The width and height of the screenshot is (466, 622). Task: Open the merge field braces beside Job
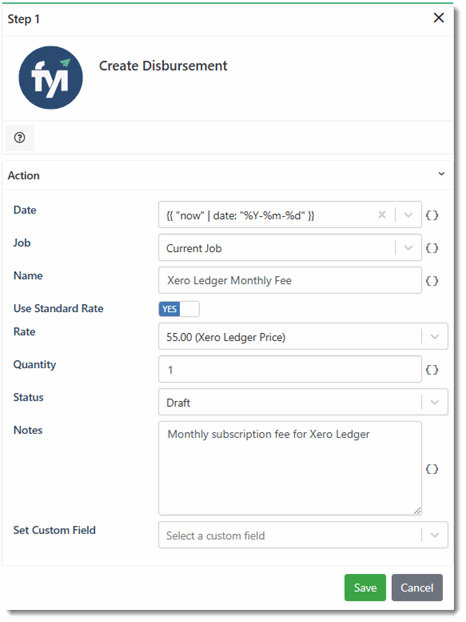point(432,248)
